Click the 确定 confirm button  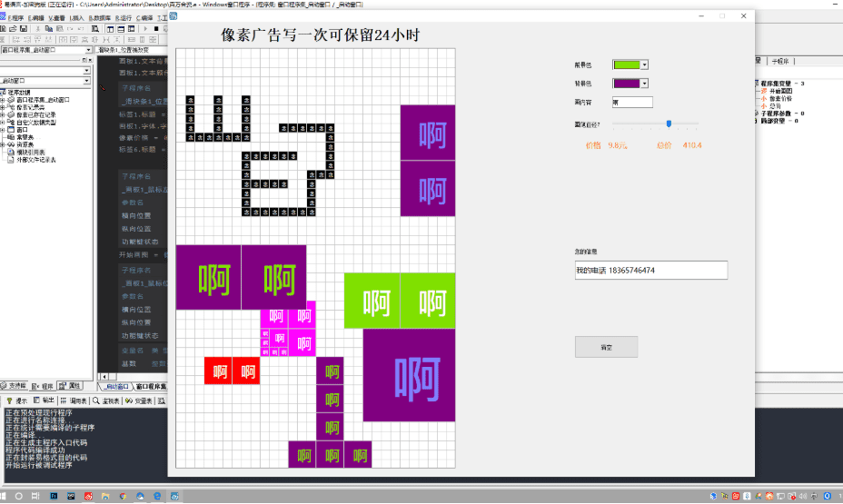(606, 347)
